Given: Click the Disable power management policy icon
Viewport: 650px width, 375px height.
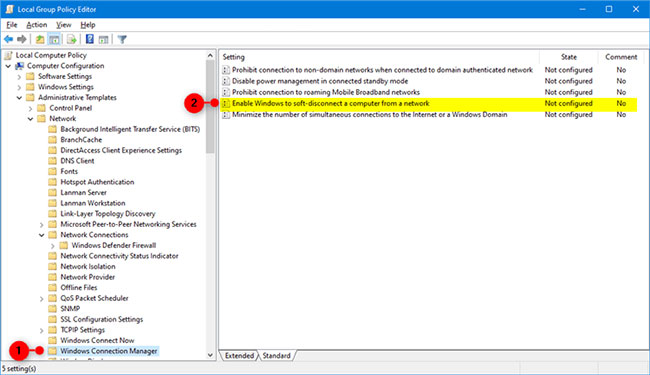Looking at the screenshot, I should pyautogui.click(x=226, y=81).
